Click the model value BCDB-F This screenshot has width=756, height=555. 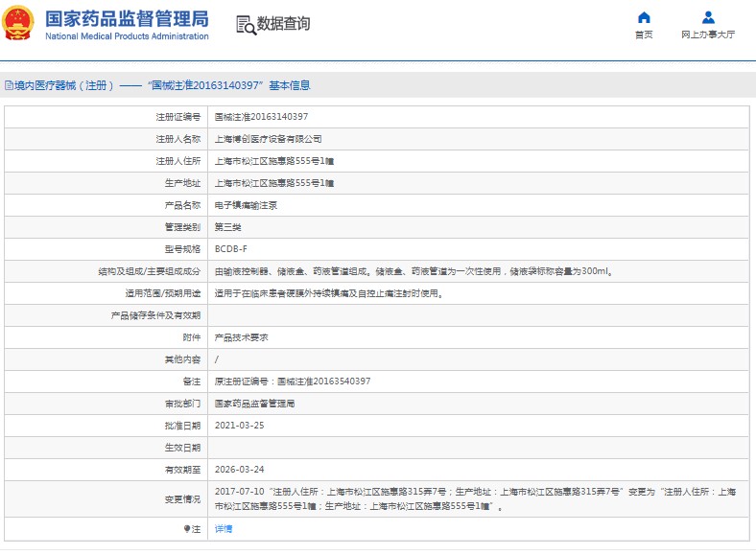230,249
